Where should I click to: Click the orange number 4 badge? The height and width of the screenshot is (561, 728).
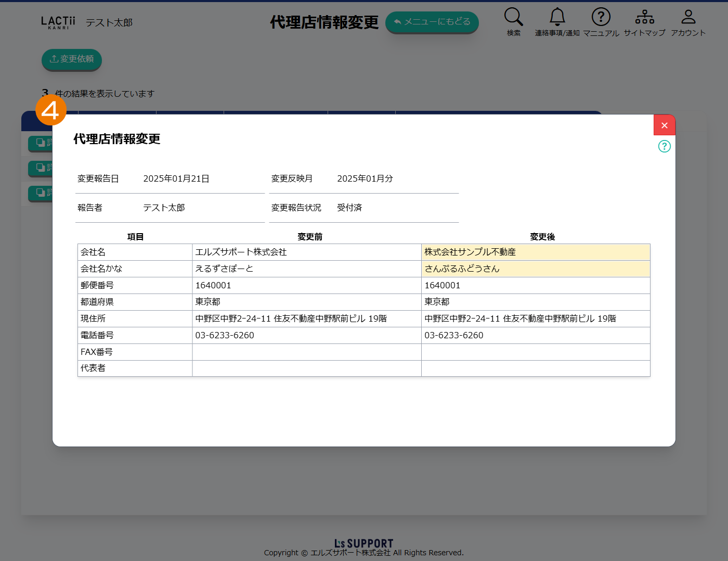[x=51, y=110]
